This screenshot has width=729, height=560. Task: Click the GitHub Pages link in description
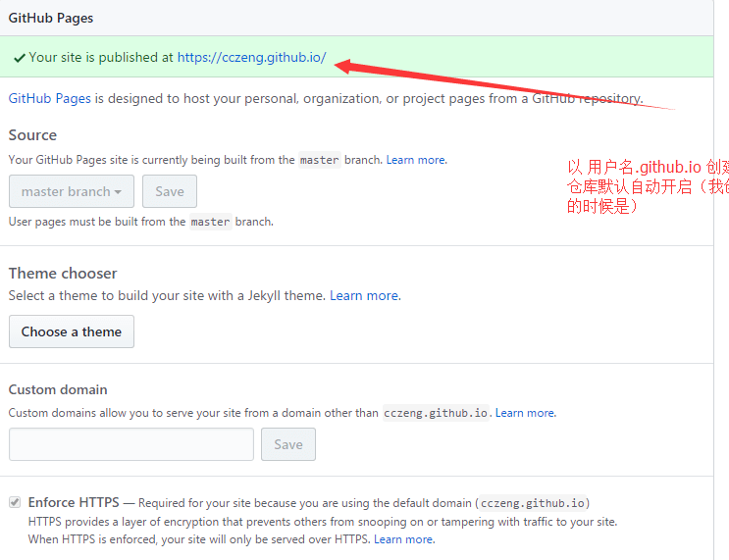point(50,99)
